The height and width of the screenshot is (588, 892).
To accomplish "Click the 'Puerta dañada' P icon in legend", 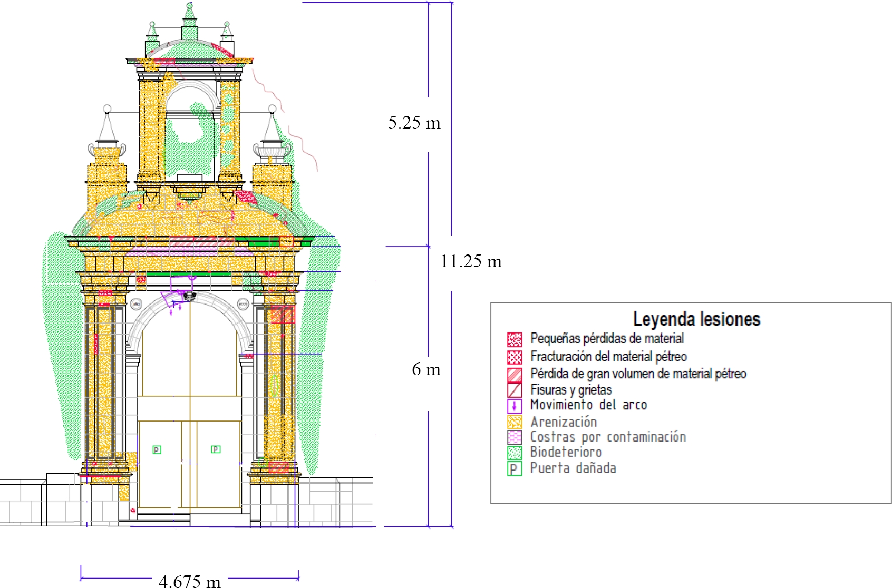I will click(515, 469).
